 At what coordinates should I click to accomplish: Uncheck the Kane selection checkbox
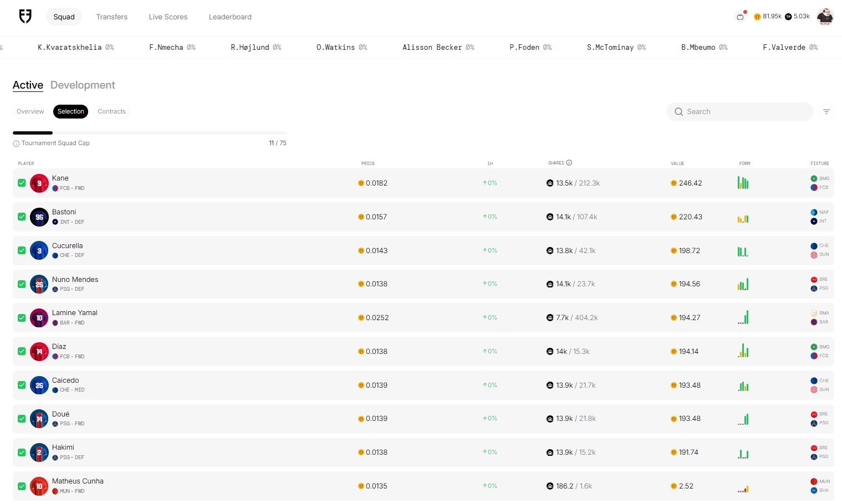[22, 183]
